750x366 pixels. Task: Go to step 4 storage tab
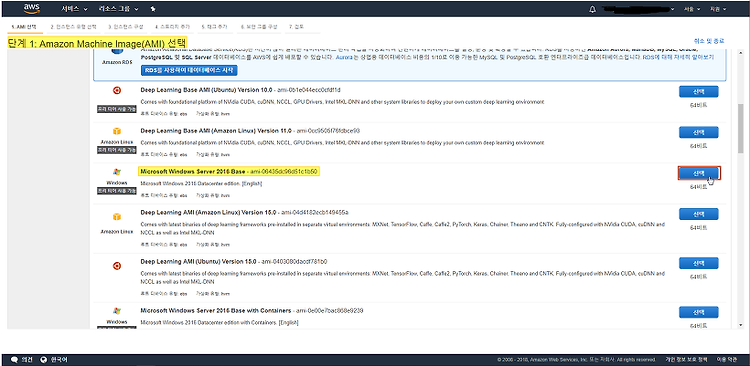[171, 27]
